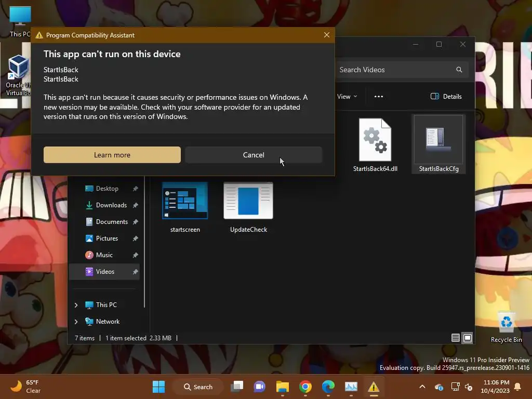Viewport: 532px width, 399px height.
Task: Open the Teams Chat taskbar icon
Action: 260,387
